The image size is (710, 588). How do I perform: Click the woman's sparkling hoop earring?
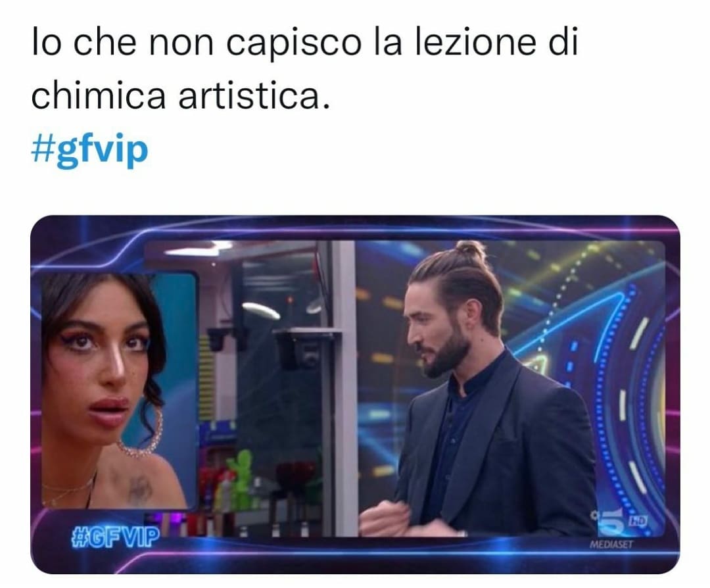pos(143,430)
